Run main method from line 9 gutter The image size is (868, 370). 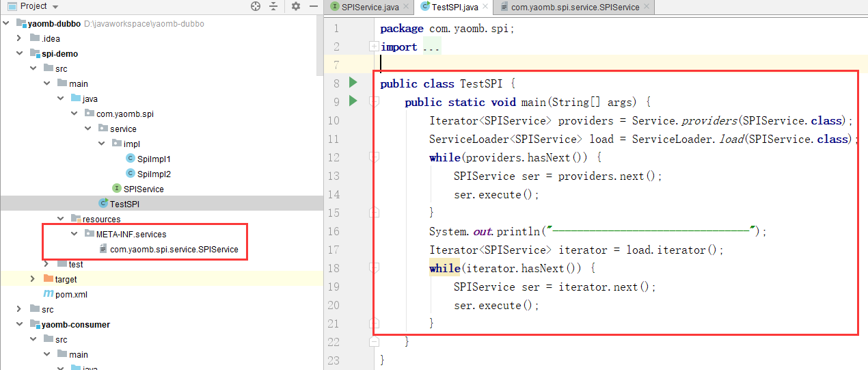[353, 101]
